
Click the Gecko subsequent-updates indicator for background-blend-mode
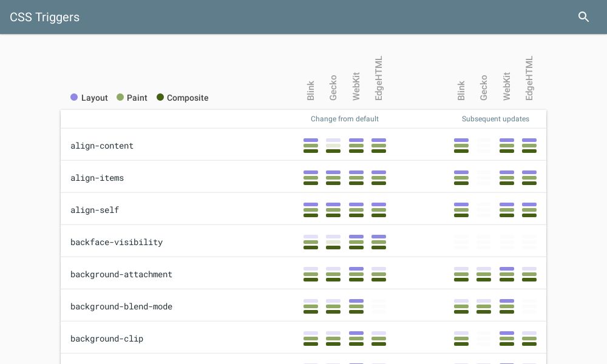(x=484, y=306)
